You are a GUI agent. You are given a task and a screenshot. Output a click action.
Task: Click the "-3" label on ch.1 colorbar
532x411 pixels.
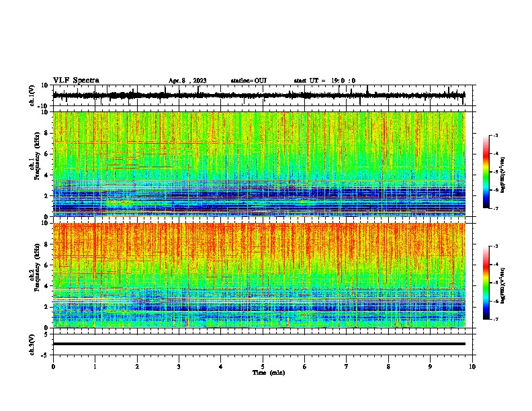[x=496, y=136]
